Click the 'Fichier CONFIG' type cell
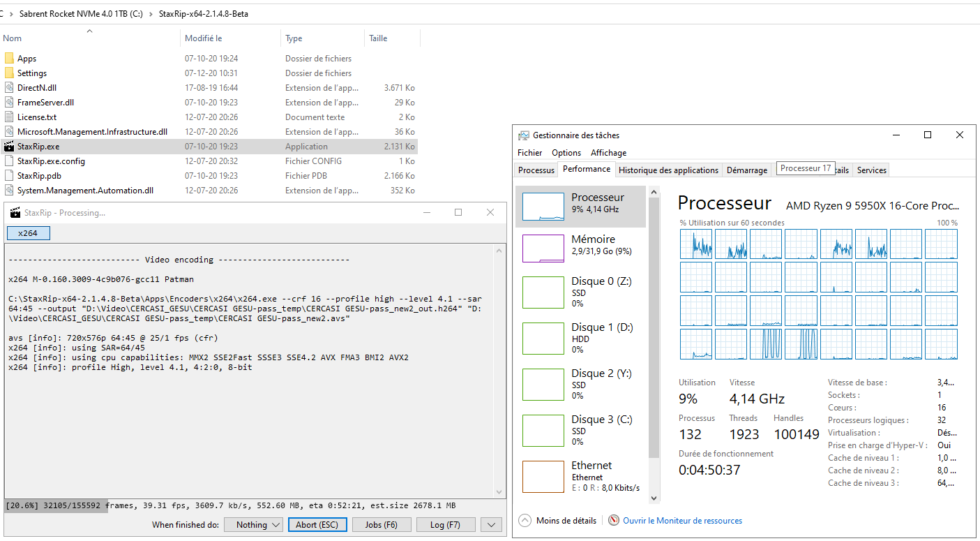The image size is (980, 541). point(314,161)
